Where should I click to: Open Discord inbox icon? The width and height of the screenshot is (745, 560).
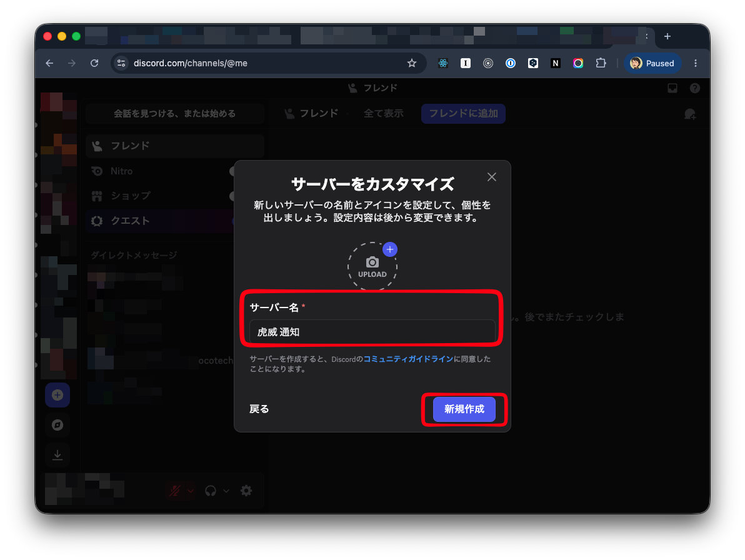672,88
